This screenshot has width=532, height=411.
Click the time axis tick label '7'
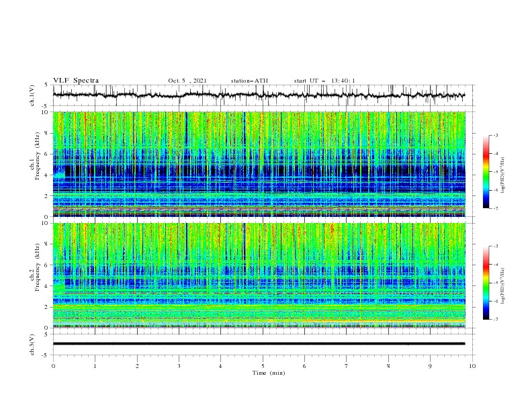point(347,366)
